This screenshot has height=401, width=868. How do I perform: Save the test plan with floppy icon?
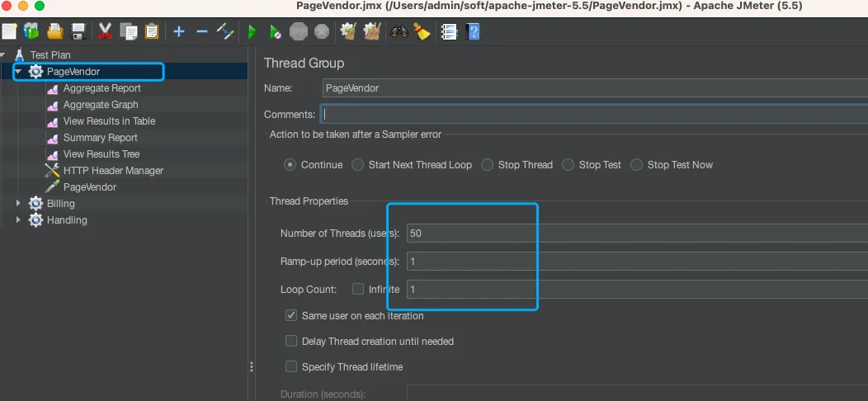click(x=78, y=31)
